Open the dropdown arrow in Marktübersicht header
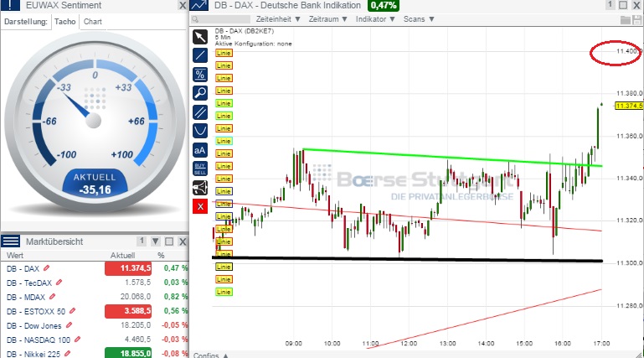 tap(155, 241)
